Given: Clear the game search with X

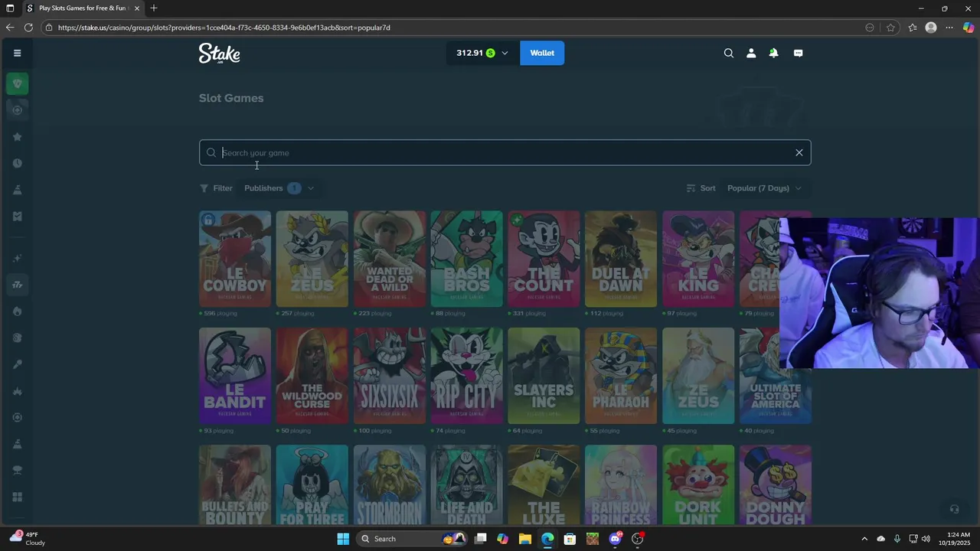Looking at the screenshot, I should tap(799, 152).
